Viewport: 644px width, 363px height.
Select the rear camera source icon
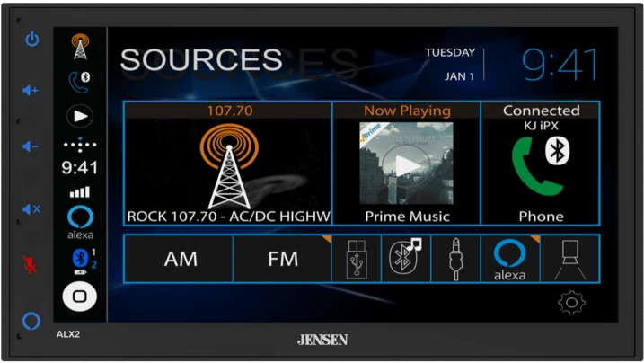click(570, 259)
